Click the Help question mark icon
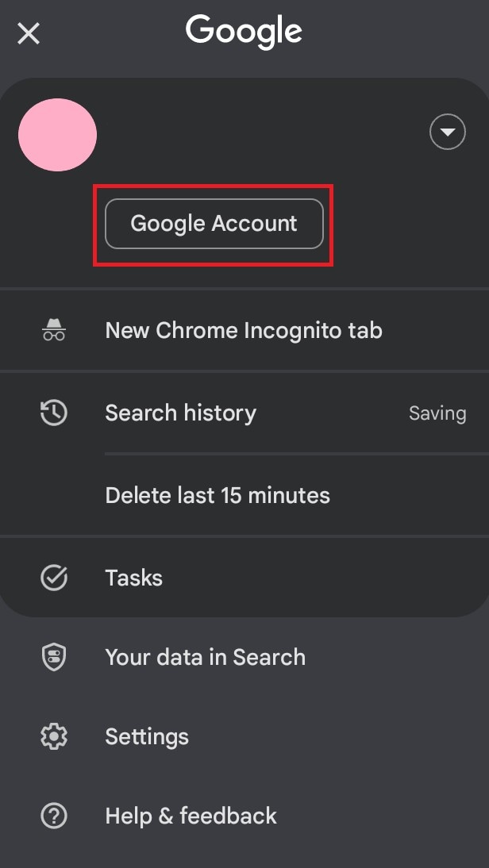Image resolution: width=489 pixels, height=868 pixels. coord(54,816)
